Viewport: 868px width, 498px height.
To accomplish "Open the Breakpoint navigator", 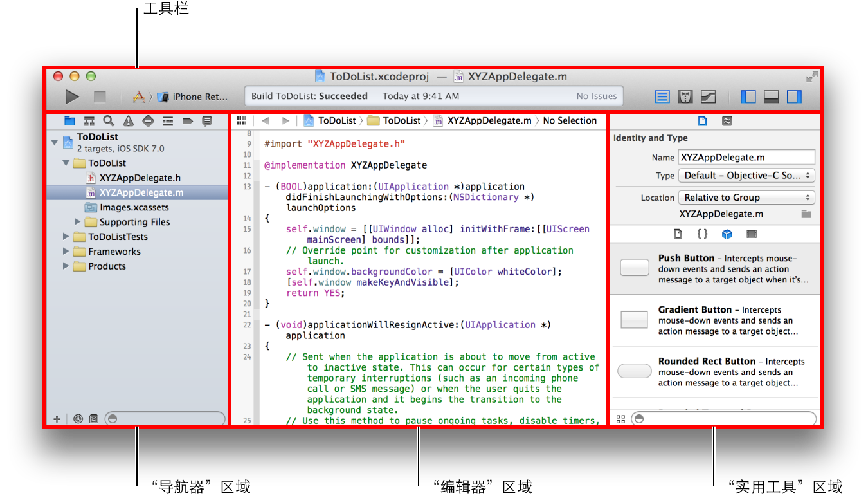I will [187, 121].
